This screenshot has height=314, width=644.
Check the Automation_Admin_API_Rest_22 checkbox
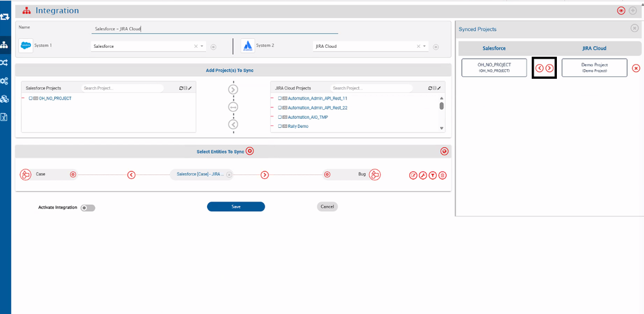coord(279,108)
